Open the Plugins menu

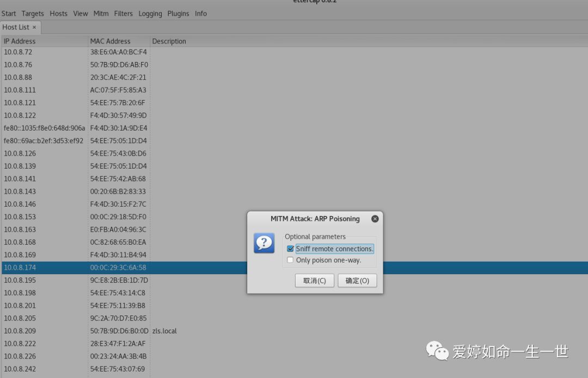tap(178, 14)
